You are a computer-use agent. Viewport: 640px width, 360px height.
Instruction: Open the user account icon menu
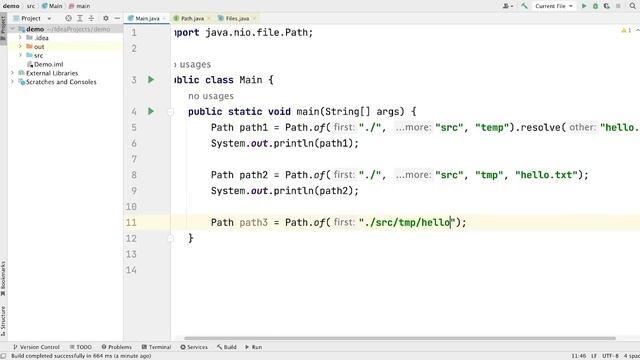coord(507,6)
